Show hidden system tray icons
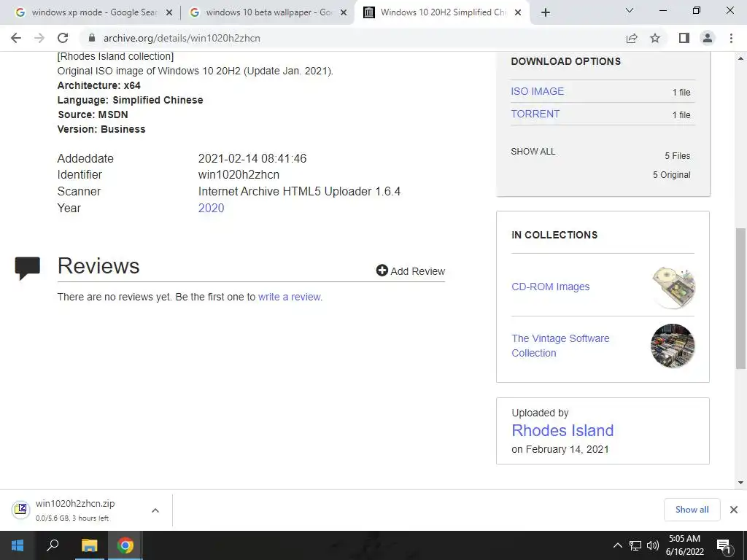 [x=617, y=545]
